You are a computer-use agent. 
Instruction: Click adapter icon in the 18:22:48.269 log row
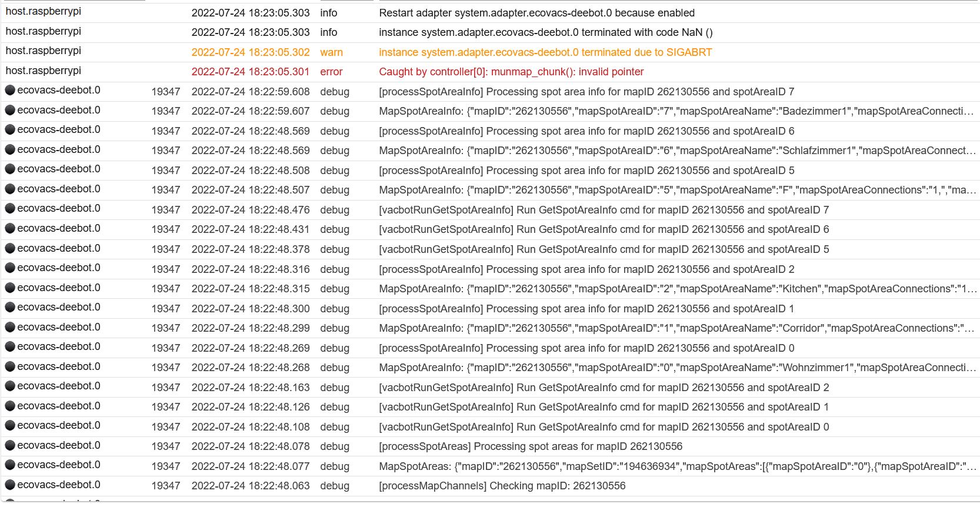[10, 346]
